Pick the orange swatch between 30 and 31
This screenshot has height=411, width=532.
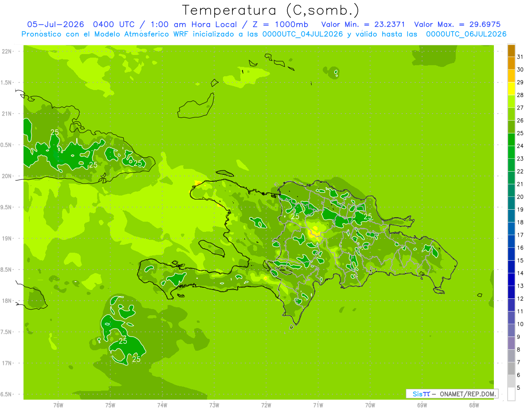point(511,63)
